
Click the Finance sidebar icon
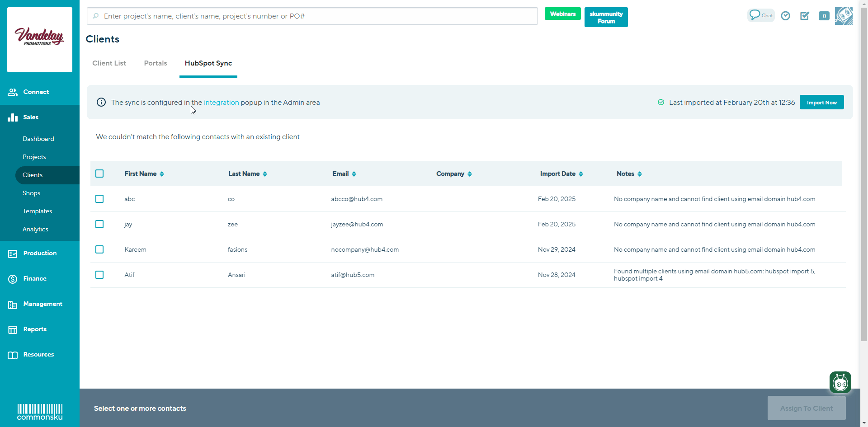point(12,279)
